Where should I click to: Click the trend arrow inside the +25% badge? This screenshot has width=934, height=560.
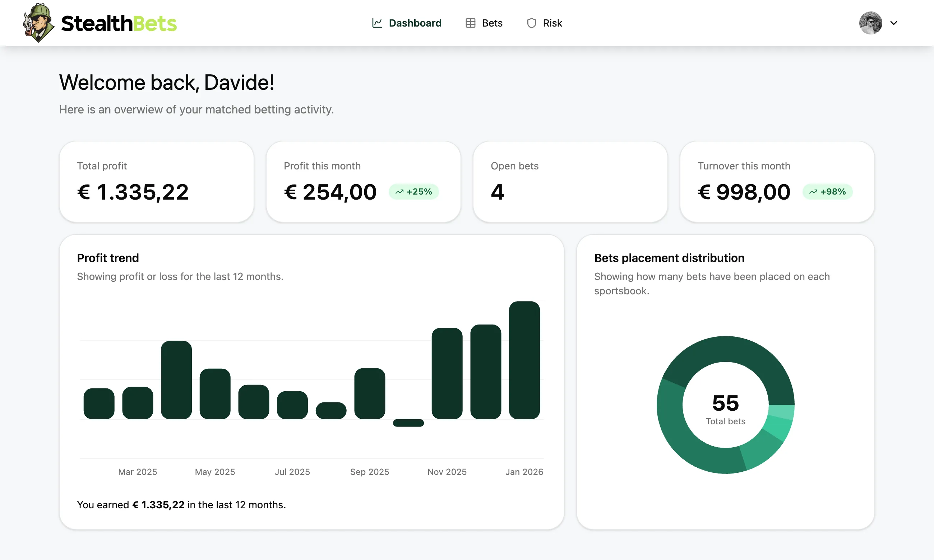tap(400, 191)
